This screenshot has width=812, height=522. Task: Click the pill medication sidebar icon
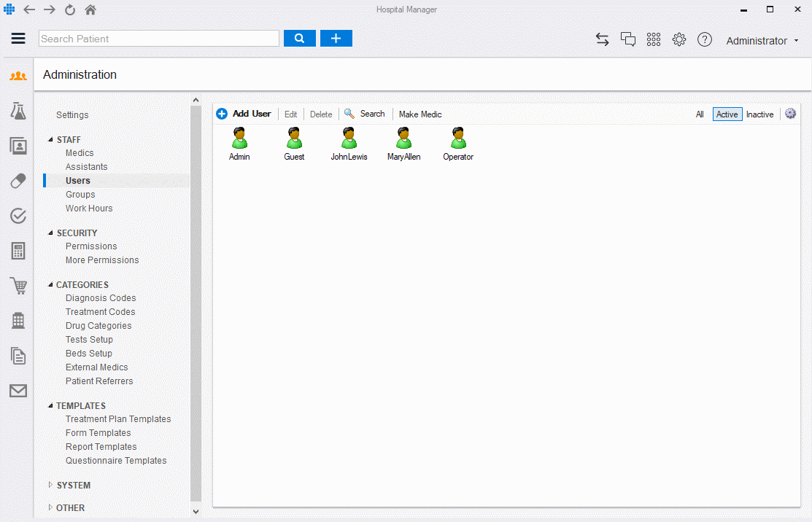pos(18,181)
